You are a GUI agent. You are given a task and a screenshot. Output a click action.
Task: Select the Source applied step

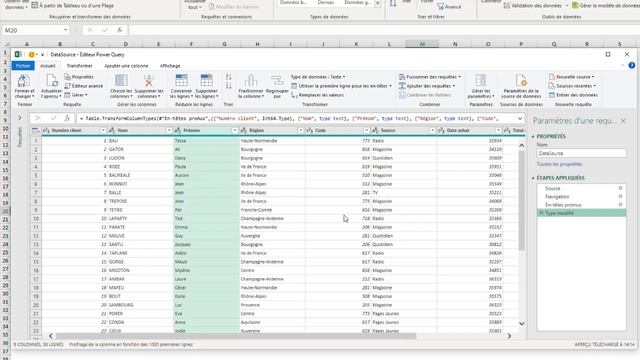tap(581, 188)
